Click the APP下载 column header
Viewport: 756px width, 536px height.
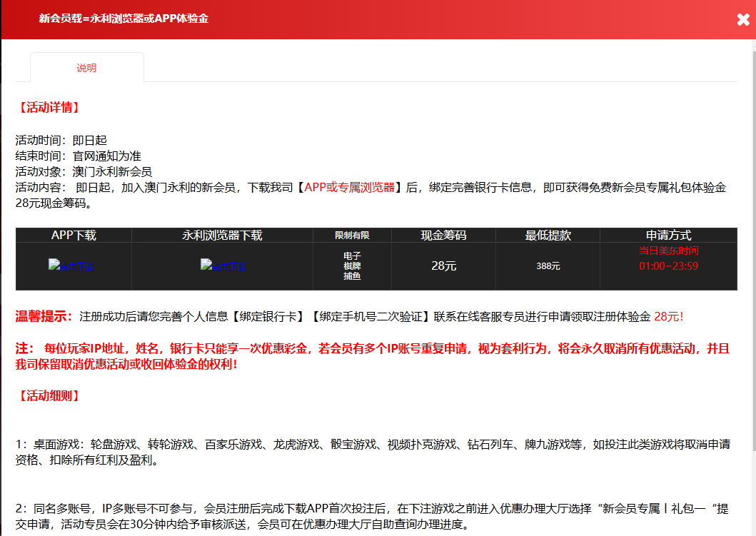pos(74,235)
